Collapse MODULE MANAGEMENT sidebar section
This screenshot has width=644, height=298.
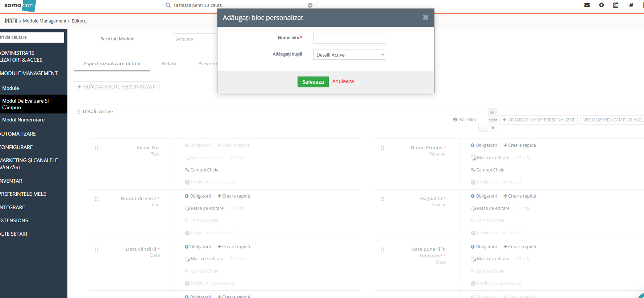[29, 73]
